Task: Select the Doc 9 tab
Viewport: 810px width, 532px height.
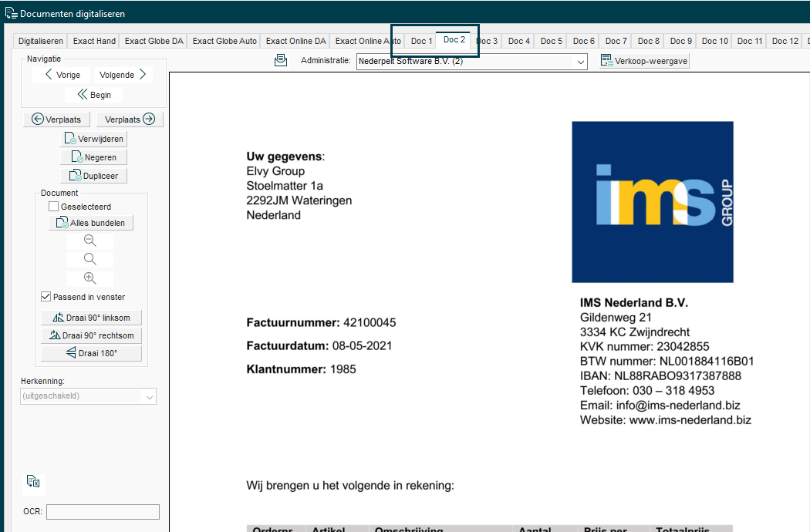Action: coord(681,41)
